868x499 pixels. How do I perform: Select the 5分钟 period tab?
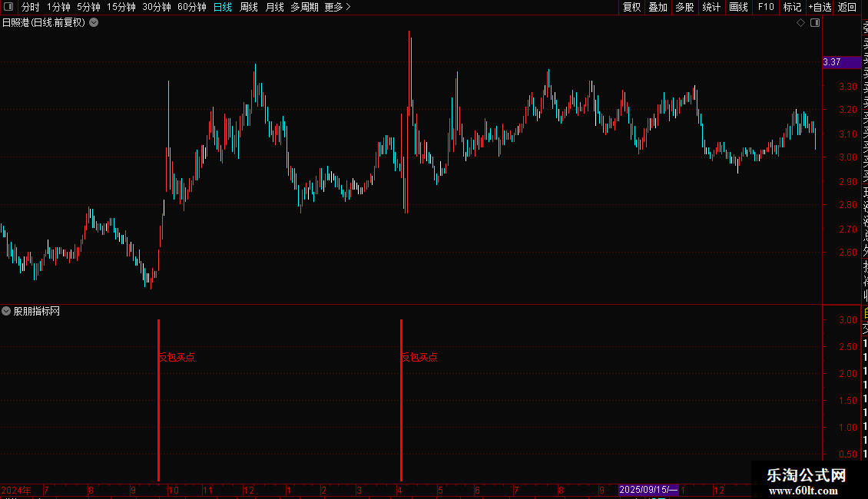[88, 7]
